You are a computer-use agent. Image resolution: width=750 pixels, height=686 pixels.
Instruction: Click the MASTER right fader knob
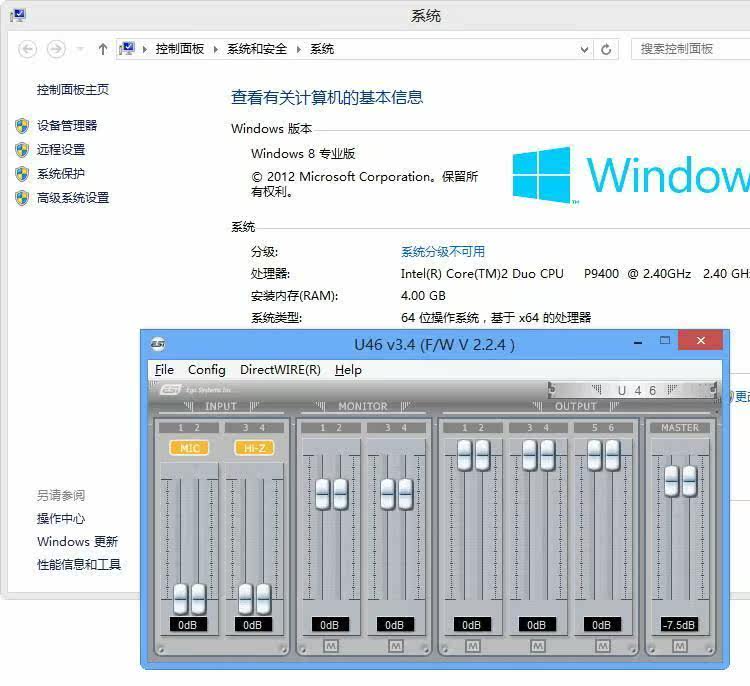(x=689, y=481)
